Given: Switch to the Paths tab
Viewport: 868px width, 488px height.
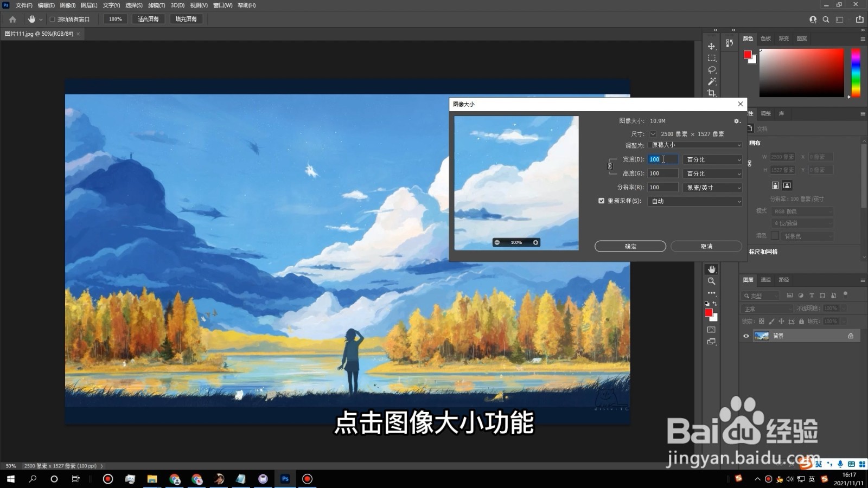Looking at the screenshot, I should 783,280.
